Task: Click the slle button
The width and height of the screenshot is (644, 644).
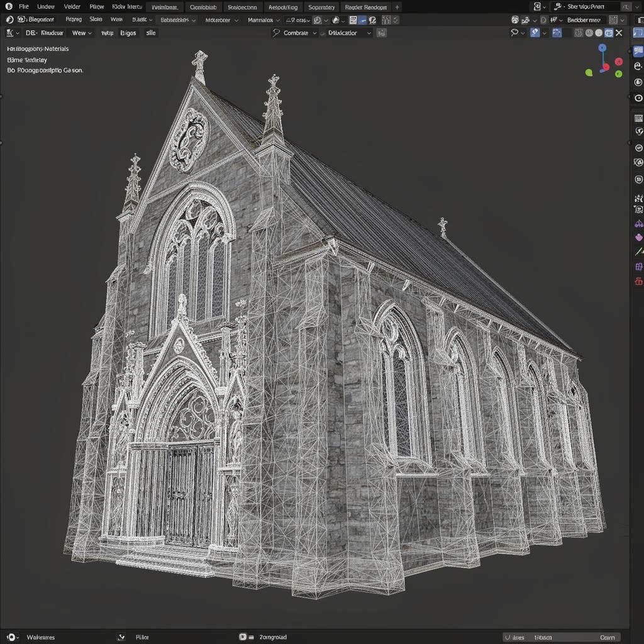Action: coord(151,33)
